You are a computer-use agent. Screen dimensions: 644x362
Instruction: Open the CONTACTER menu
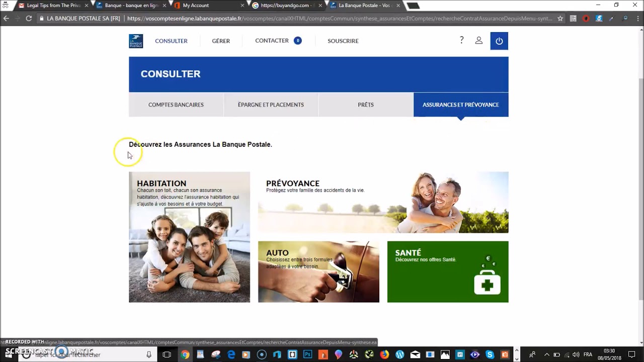(x=272, y=40)
